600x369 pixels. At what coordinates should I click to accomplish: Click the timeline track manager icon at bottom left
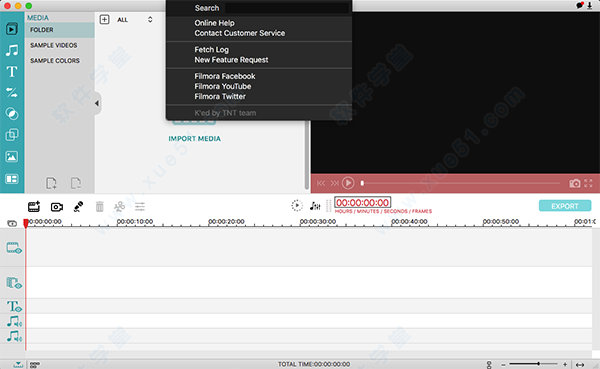pyautogui.click(x=18, y=364)
